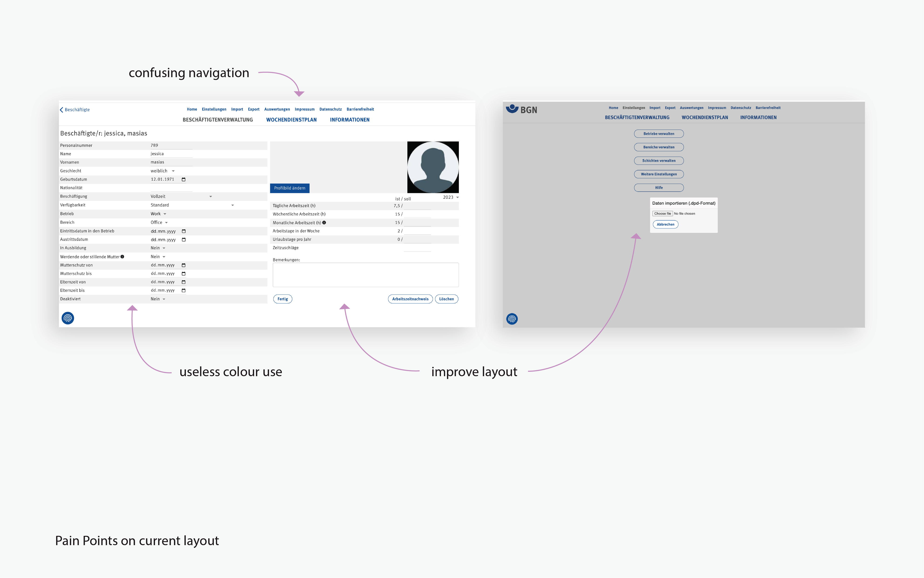Click the Personalnummer field with 789
The height and width of the screenshot is (578, 924).
[x=171, y=146]
